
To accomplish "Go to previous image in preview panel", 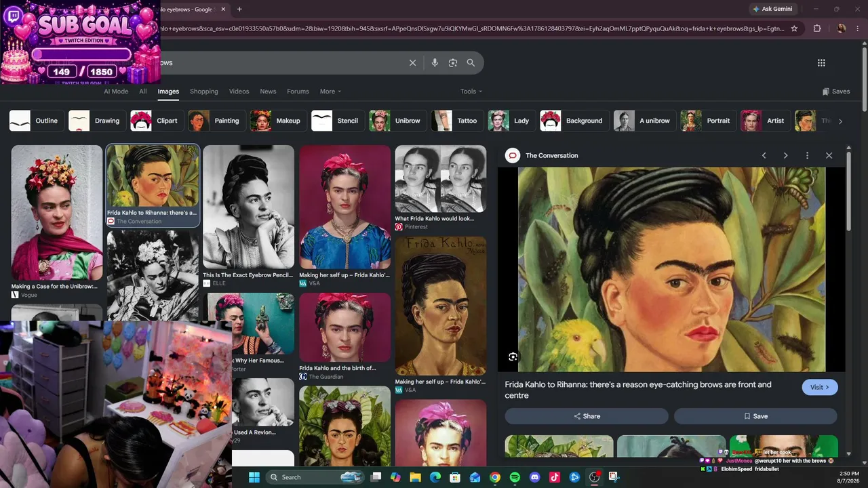I will point(764,155).
